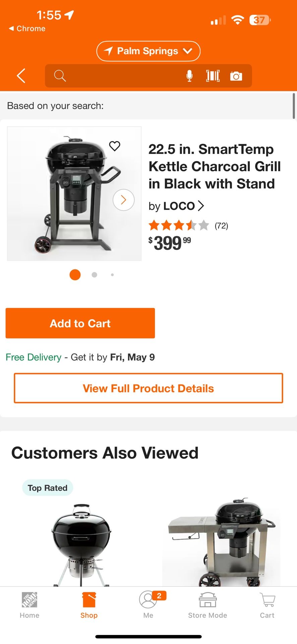Select the third carousel page dot
The width and height of the screenshot is (297, 644).
[112, 275]
